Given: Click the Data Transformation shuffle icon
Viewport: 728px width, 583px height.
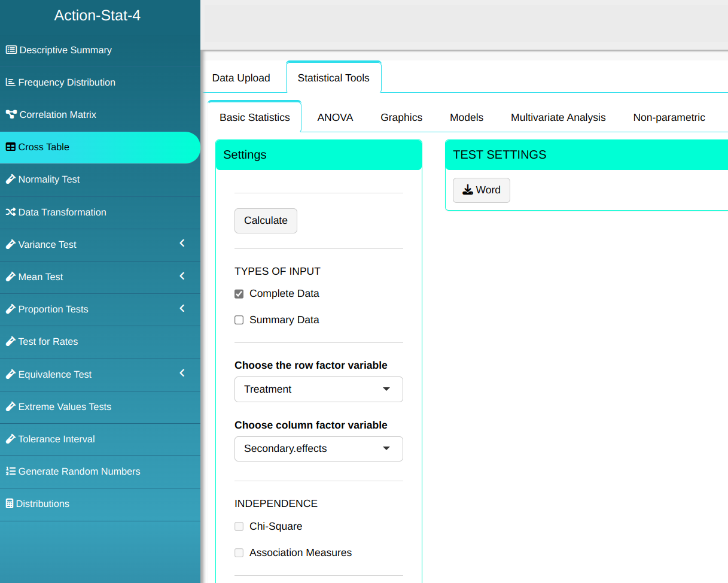Looking at the screenshot, I should pos(10,212).
